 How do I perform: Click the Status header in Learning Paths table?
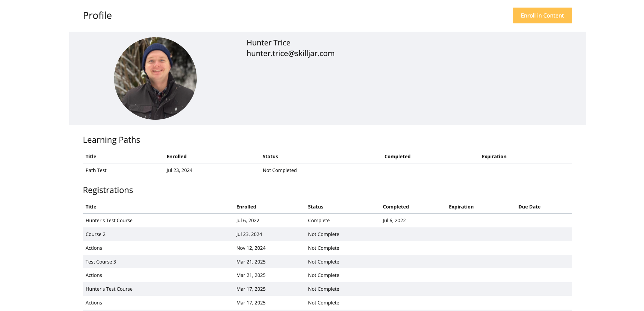(x=270, y=157)
